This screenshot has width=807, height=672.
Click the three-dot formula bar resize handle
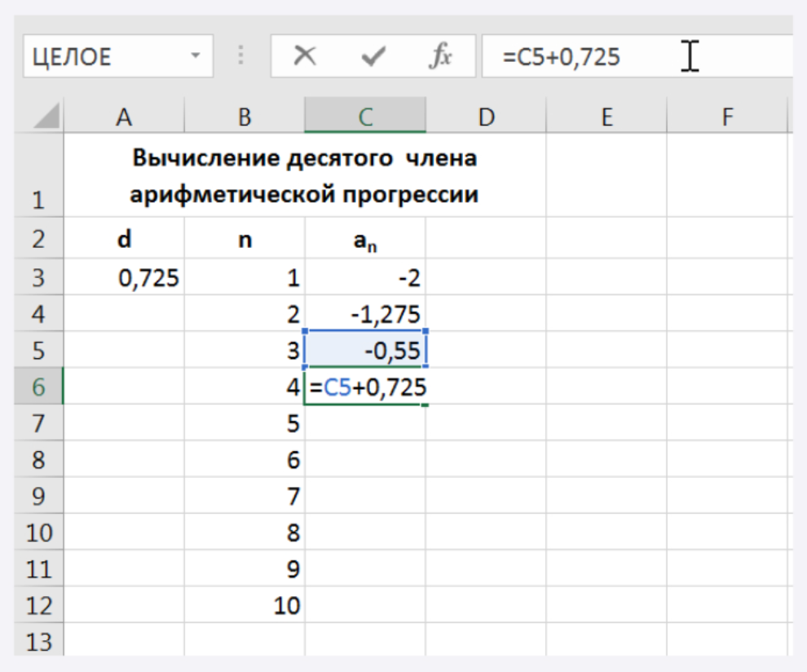[240, 57]
